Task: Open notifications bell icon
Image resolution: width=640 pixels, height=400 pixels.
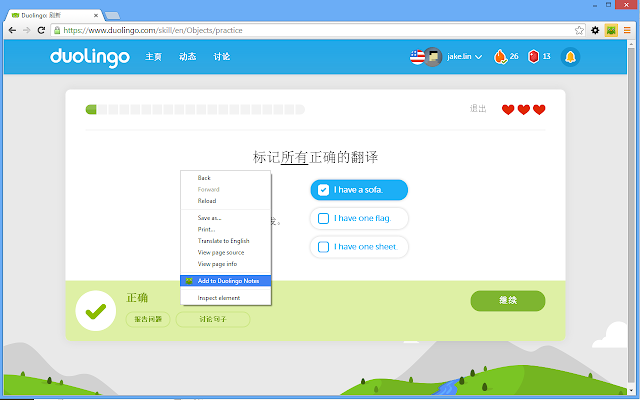Action: pos(570,57)
